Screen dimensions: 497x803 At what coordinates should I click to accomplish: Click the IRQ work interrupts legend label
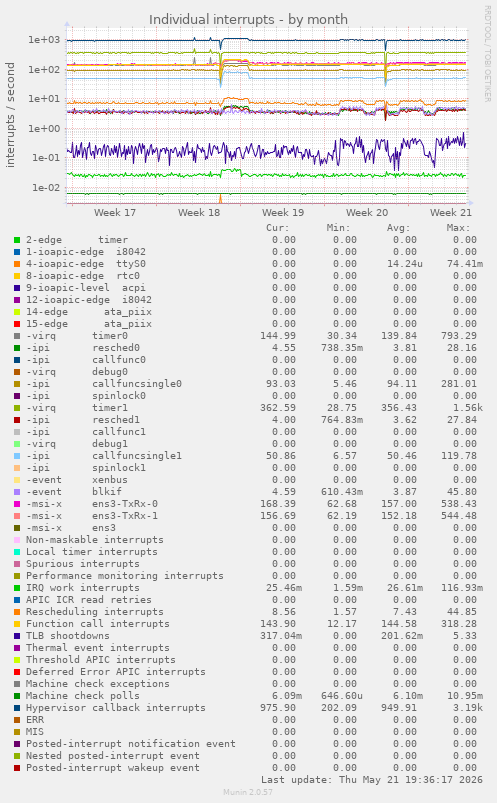(x=83, y=588)
